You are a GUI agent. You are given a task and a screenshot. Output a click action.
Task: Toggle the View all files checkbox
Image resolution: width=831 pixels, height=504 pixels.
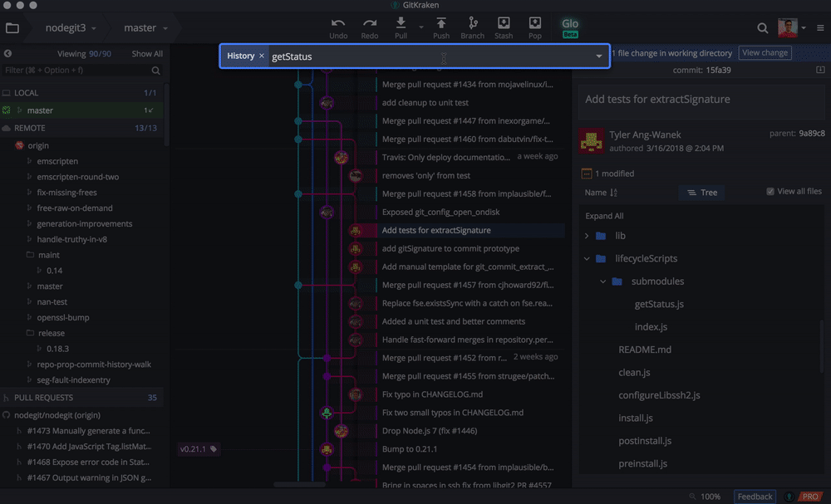click(x=770, y=191)
